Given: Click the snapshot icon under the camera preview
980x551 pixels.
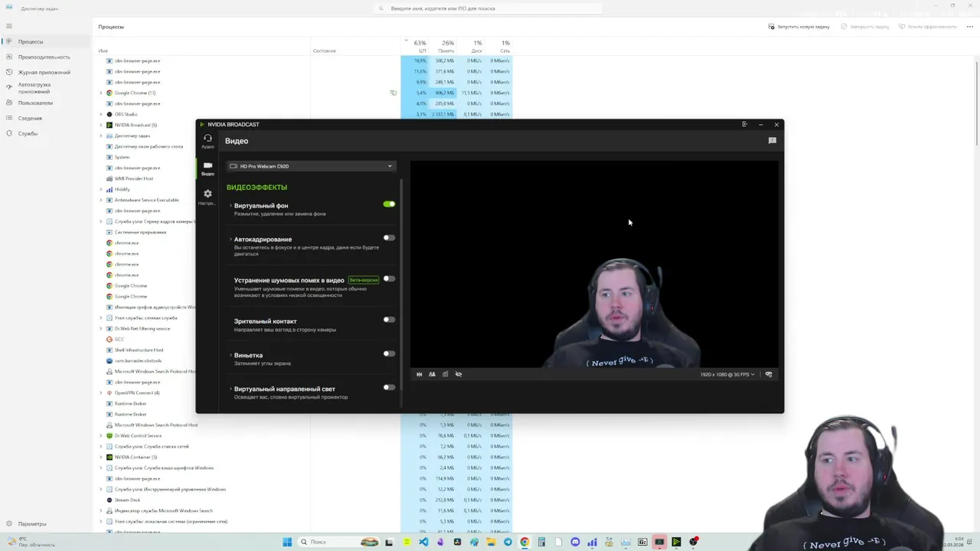Looking at the screenshot, I should tap(445, 374).
